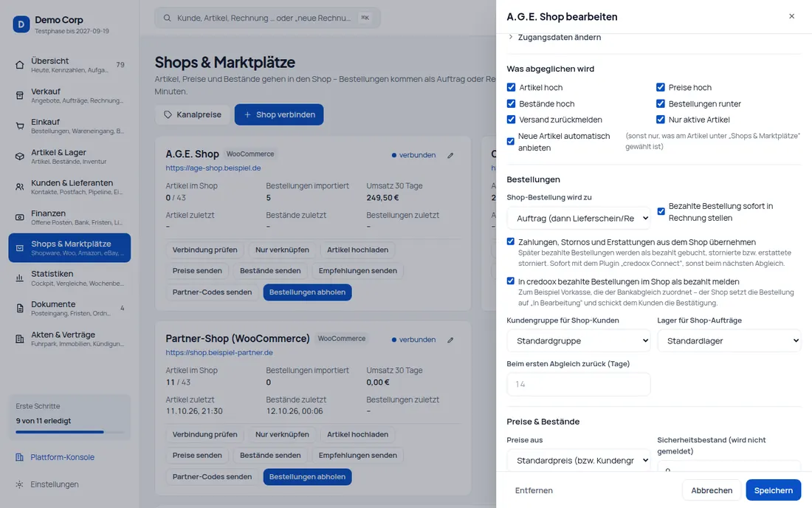The image size is (812, 508).
Task: Click the Beim ersten Abgleich zurück field
Action: (579, 384)
